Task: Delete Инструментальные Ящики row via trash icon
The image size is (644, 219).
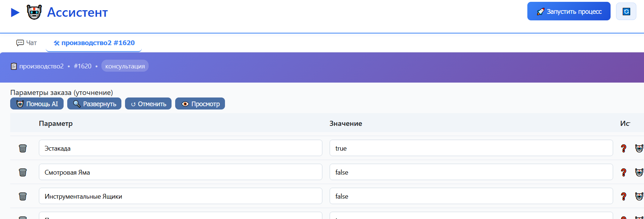Action: click(x=23, y=196)
